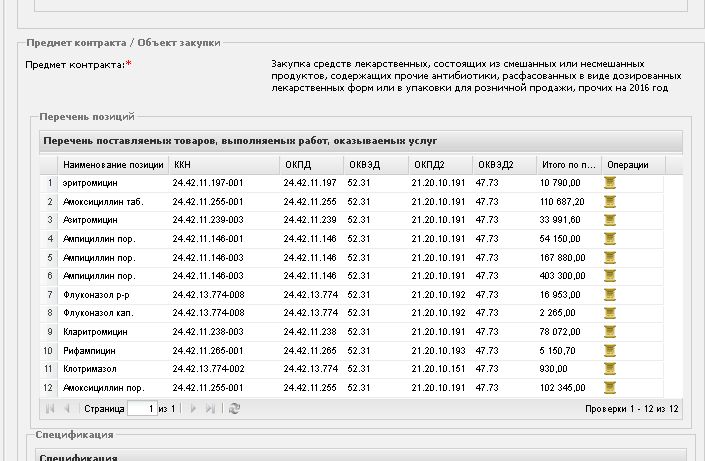Click total amount 403 300,00
The width and height of the screenshot is (705, 461).
(x=562, y=276)
